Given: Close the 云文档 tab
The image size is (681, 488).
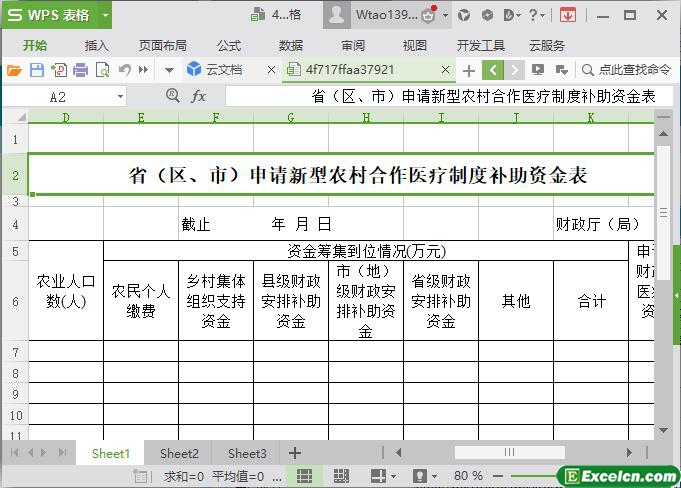Looking at the screenshot, I should [271, 69].
